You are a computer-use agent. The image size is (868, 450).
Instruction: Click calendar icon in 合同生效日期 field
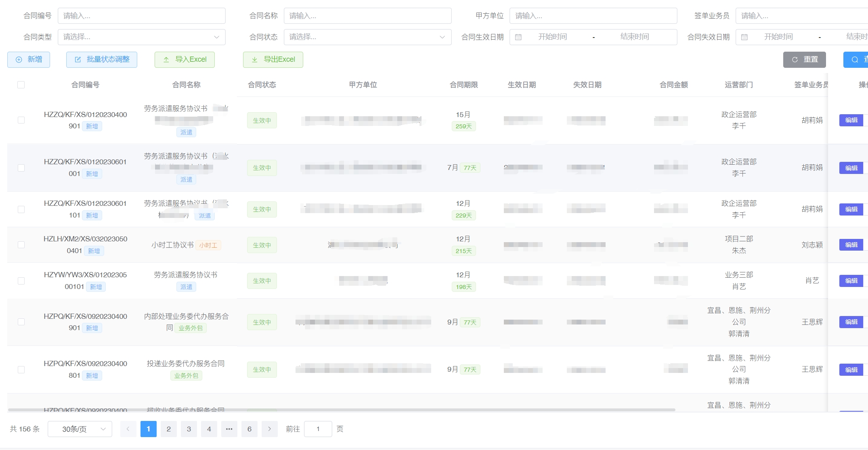[x=518, y=37]
